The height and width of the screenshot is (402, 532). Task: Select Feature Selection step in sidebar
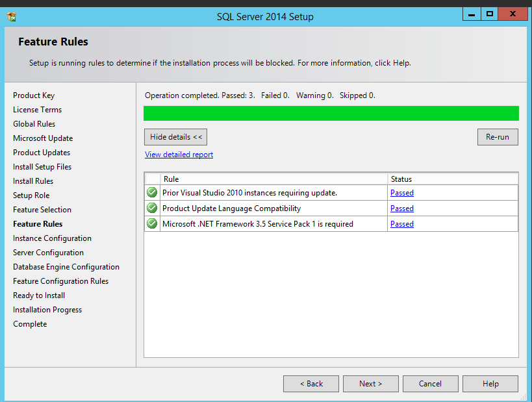[42, 210]
